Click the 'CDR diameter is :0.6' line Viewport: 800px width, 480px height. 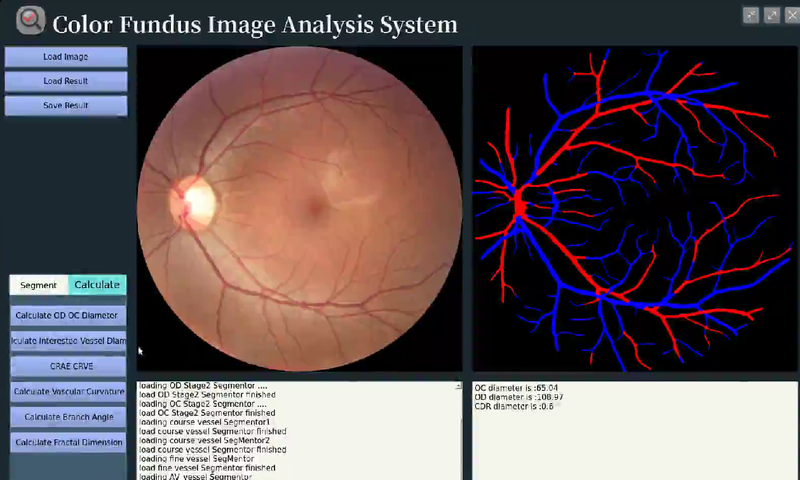(514, 407)
